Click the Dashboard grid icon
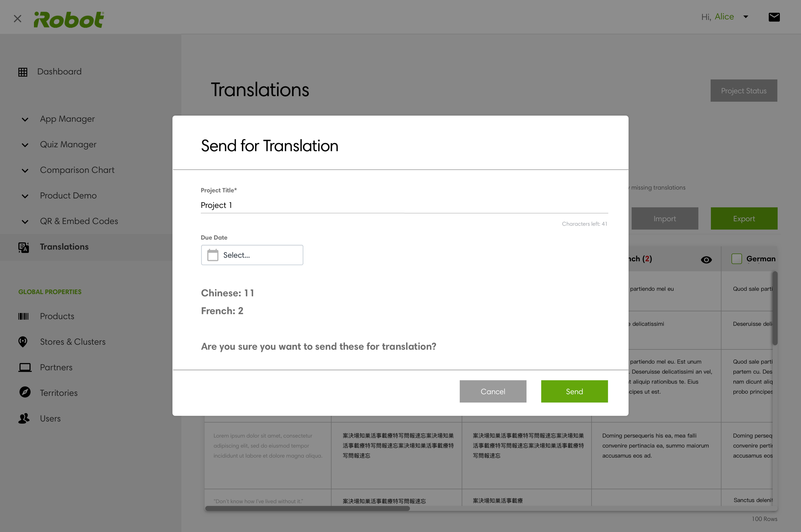This screenshot has height=532, width=801. pos(23,72)
